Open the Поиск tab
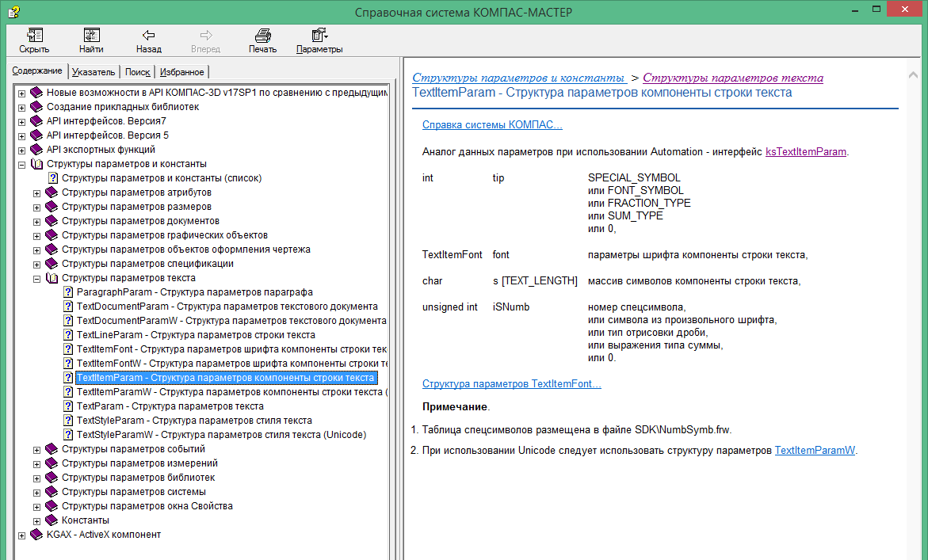The image size is (928, 560). 137,72
